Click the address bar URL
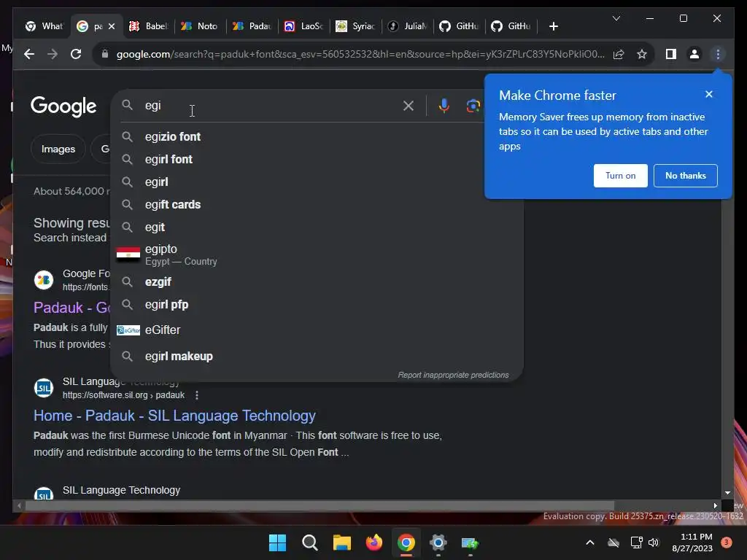The width and height of the screenshot is (747, 560). point(360,54)
